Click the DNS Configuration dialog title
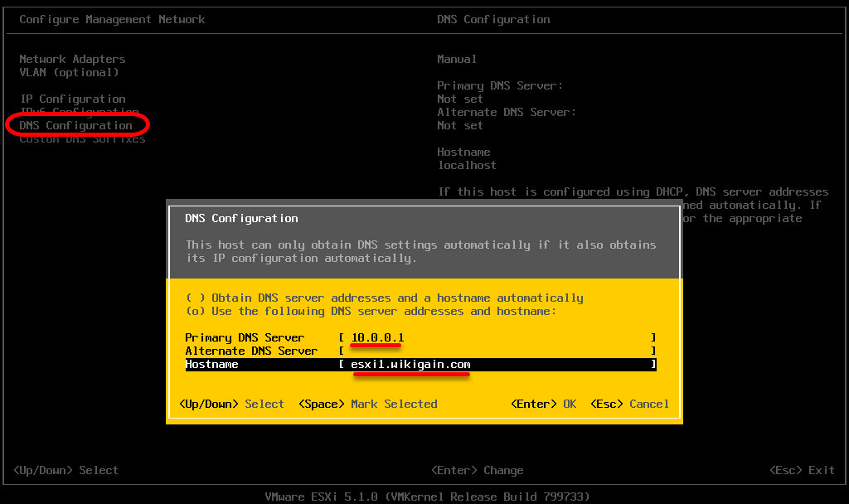Image resolution: width=849 pixels, height=504 pixels. (x=241, y=218)
